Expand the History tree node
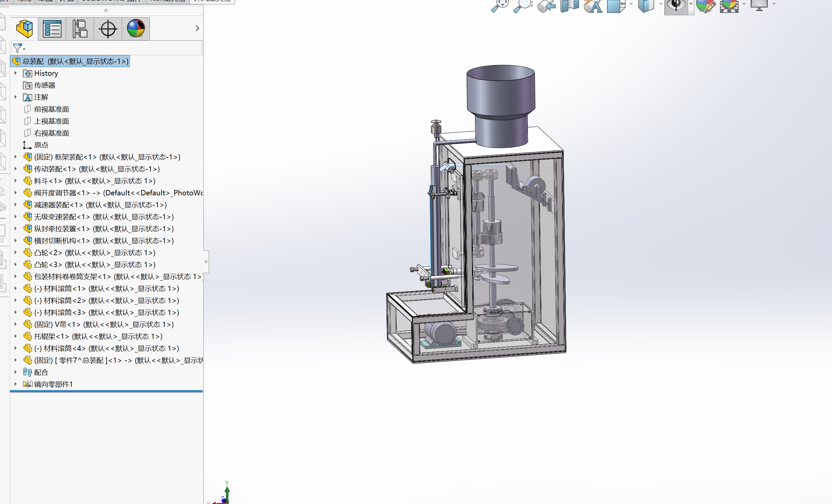The width and height of the screenshot is (832, 504). pyautogui.click(x=16, y=73)
